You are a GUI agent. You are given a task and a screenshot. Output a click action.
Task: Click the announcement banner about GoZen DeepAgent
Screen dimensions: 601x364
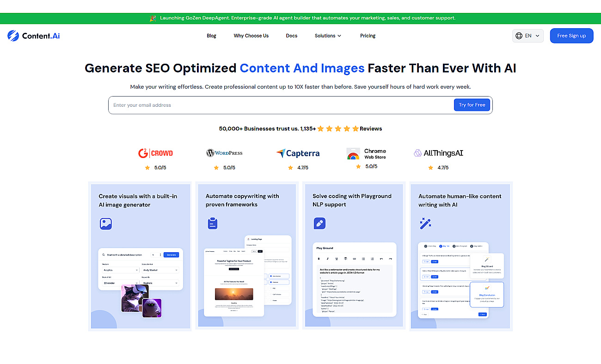[300, 18]
